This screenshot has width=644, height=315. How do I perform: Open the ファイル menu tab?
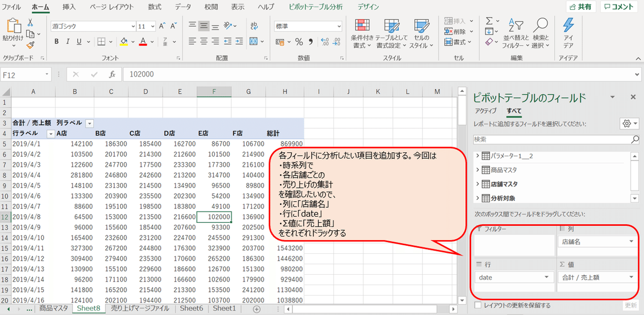coord(12,7)
